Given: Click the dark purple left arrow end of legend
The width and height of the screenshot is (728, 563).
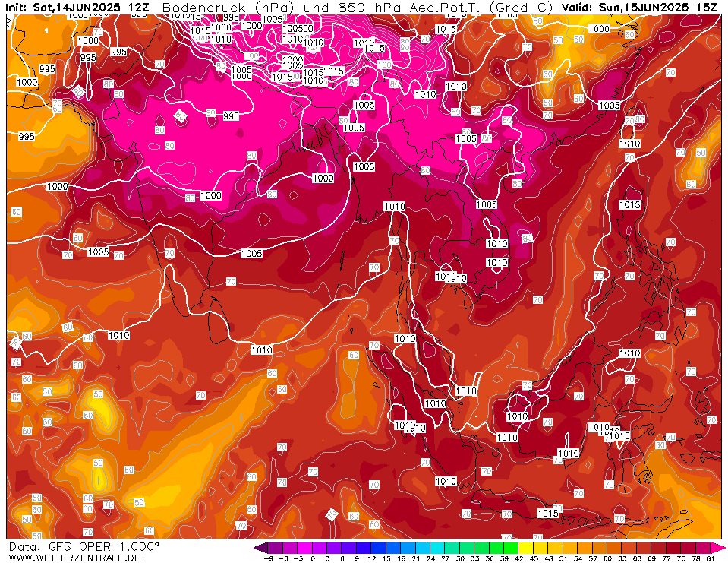Looking at the screenshot, I should point(261,548).
